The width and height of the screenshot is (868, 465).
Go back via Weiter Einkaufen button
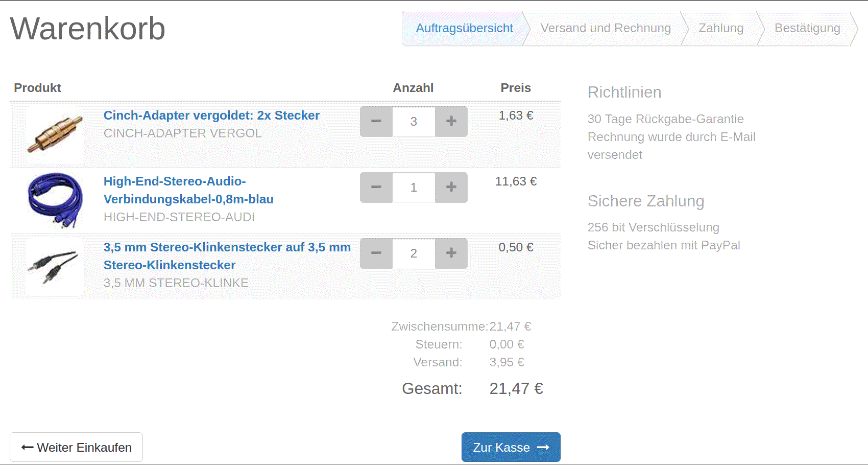click(x=77, y=448)
